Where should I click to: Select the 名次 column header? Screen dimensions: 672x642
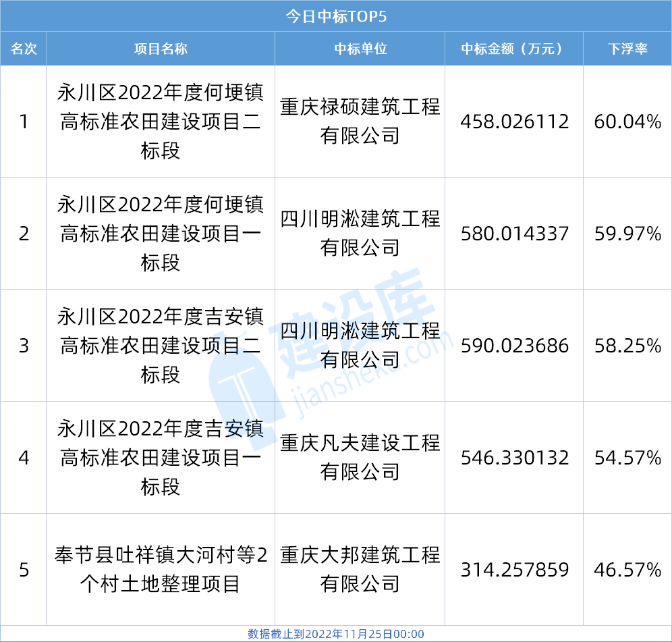tap(24, 49)
